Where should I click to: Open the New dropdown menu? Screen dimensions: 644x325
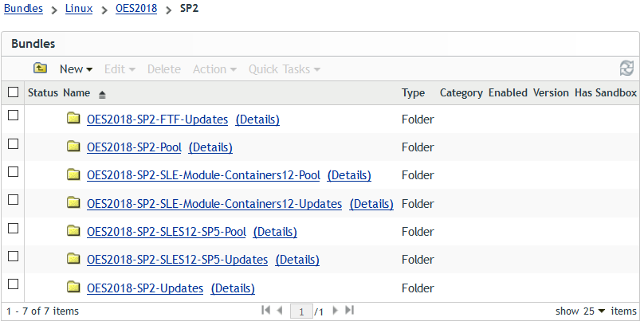point(76,69)
